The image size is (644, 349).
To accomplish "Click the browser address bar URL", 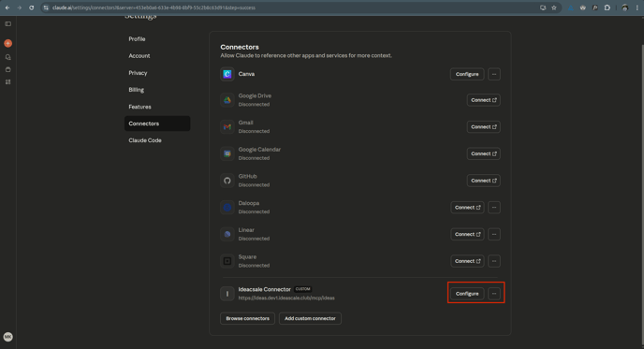I will (x=154, y=7).
